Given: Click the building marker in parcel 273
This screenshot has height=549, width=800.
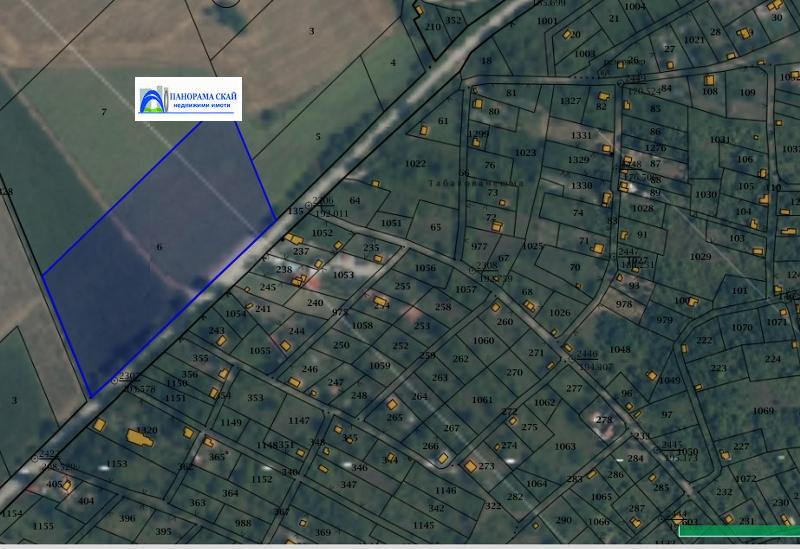Looking at the screenshot, I should pos(470,465).
